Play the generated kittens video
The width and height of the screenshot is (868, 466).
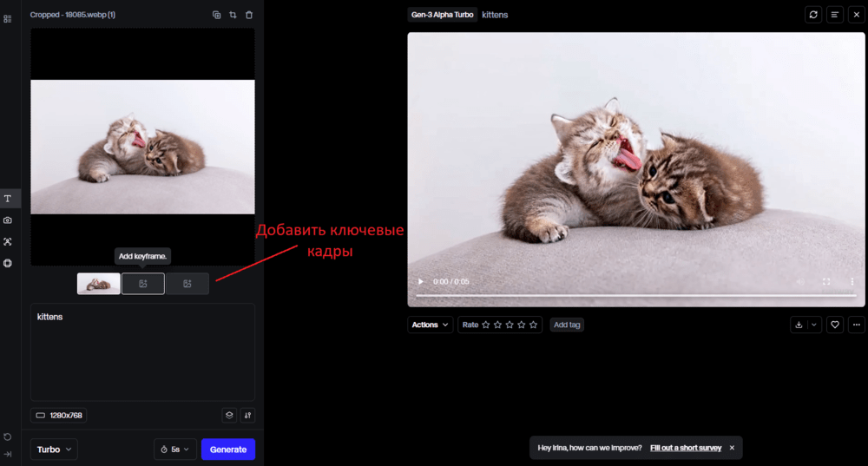click(x=421, y=282)
